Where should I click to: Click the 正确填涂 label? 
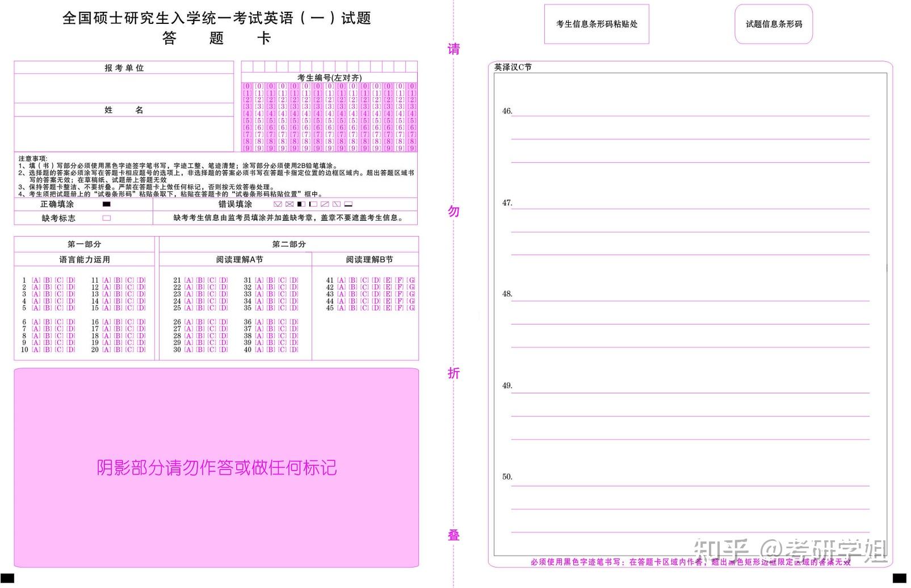click(x=57, y=204)
